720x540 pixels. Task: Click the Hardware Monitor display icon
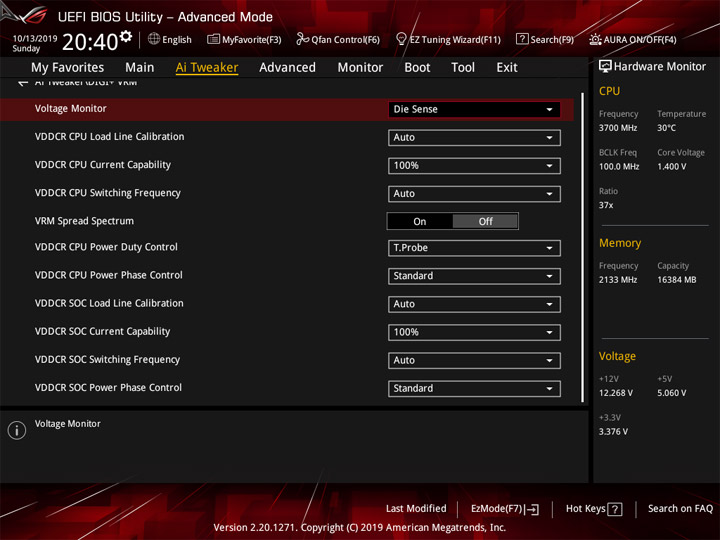pos(605,67)
